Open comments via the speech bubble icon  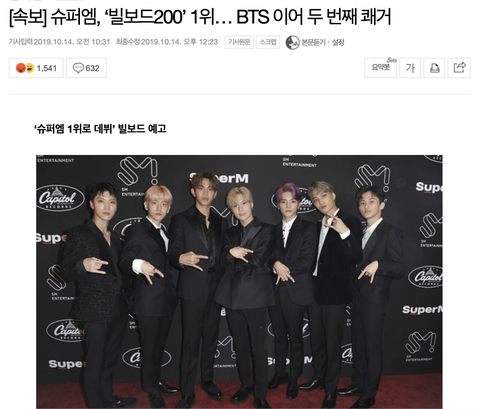coord(78,68)
